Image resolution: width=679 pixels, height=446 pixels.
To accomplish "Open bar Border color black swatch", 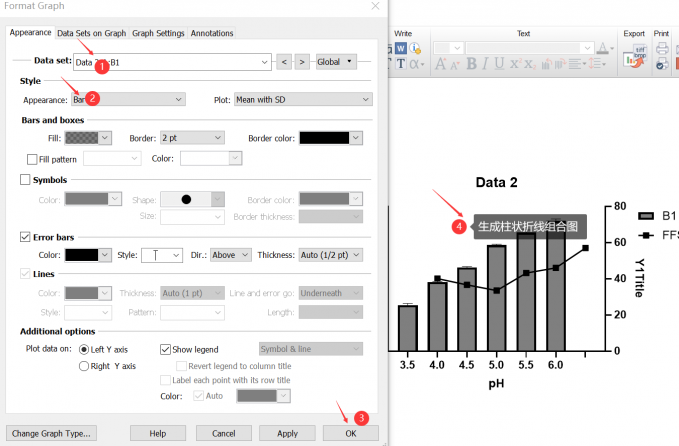I will tap(331, 138).
